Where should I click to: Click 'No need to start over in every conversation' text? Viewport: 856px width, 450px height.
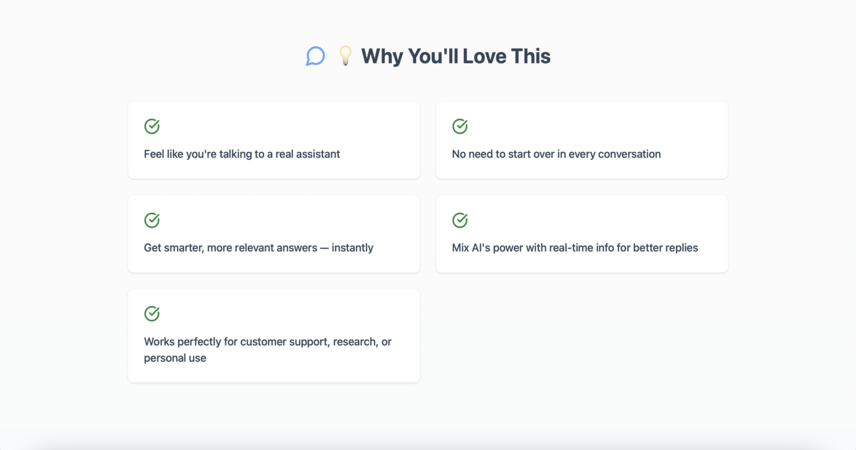pyautogui.click(x=556, y=154)
